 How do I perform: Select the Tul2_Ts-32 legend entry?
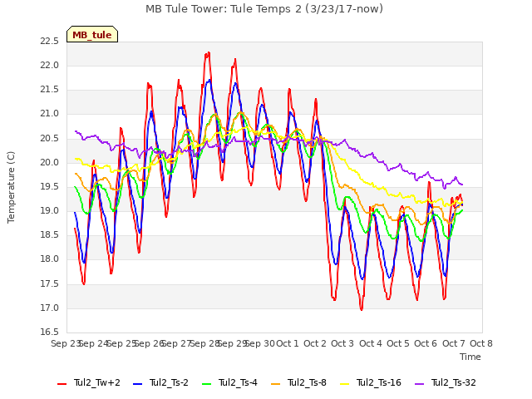pos(446,382)
